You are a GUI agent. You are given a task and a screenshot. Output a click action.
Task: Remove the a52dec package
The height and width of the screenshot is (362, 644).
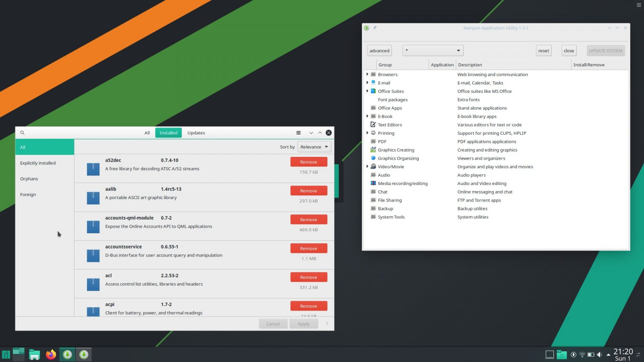pyautogui.click(x=309, y=162)
